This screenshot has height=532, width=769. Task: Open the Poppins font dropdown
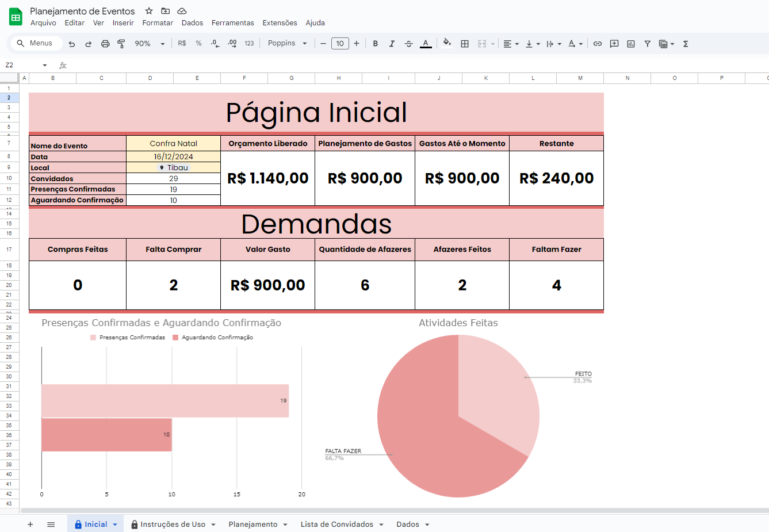pyautogui.click(x=288, y=43)
